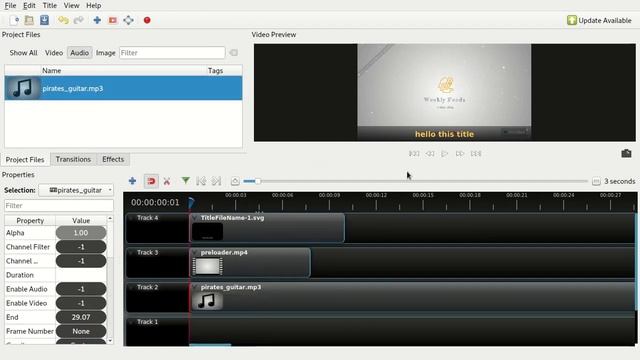Toggle timeline snapping magnet icon
The image size is (640, 360).
pos(151,181)
